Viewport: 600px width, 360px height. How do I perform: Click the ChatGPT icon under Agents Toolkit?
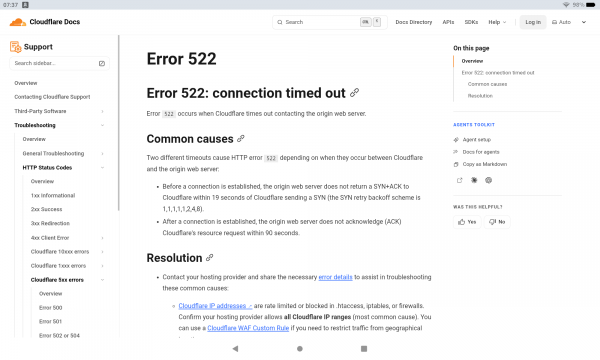(x=489, y=180)
